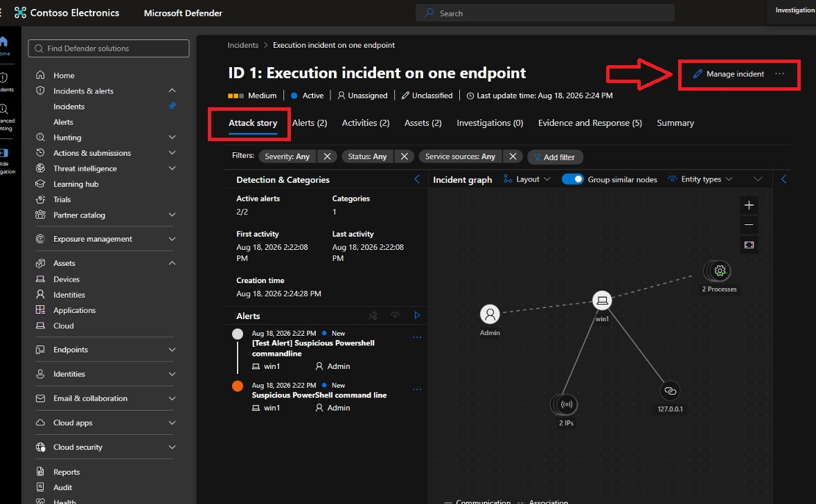
Task: Play the alerts timeline
Action: pos(417,315)
